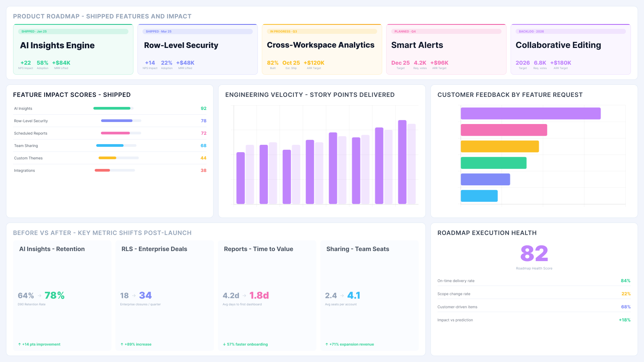The image size is (644, 362).
Task: Select the AI Insights score of 92
Action: [204, 108]
